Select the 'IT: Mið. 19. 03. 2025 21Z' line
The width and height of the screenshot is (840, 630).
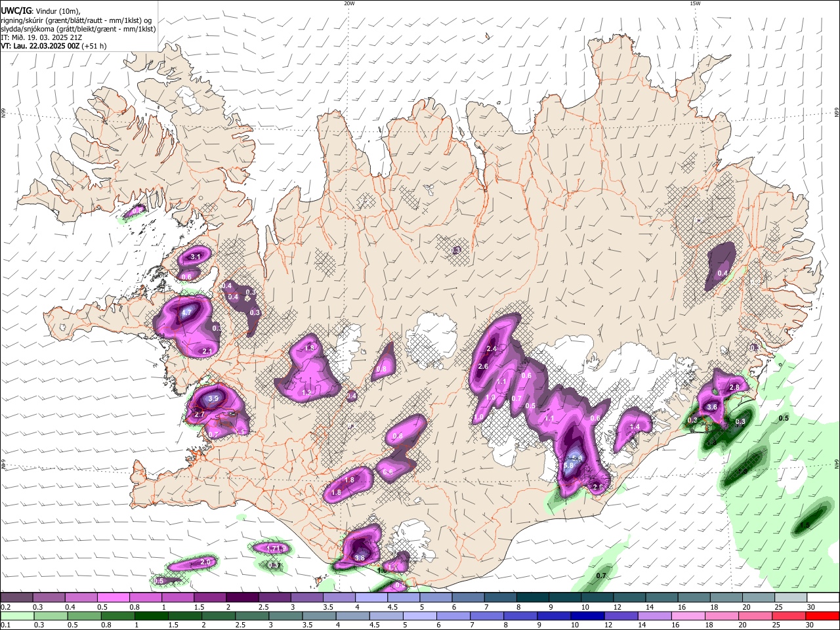[x=41, y=37]
